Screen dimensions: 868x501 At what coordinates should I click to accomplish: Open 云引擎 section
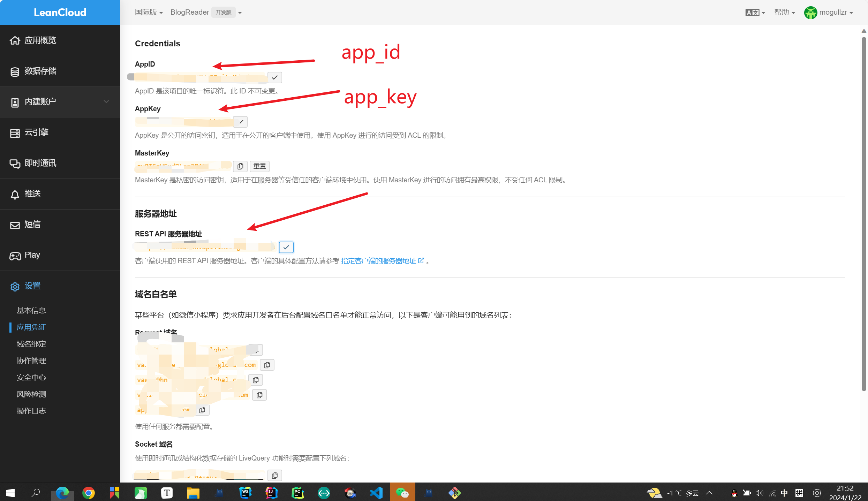pyautogui.click(x=60, y=132)
